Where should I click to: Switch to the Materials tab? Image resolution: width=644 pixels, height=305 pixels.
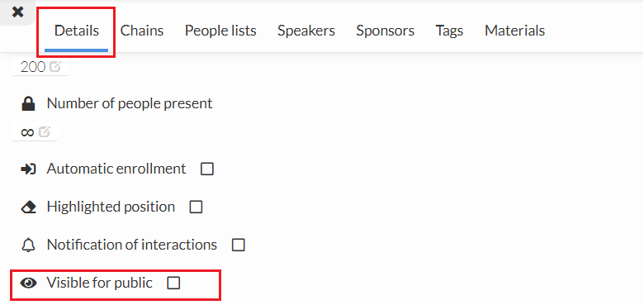pos(514,31)
